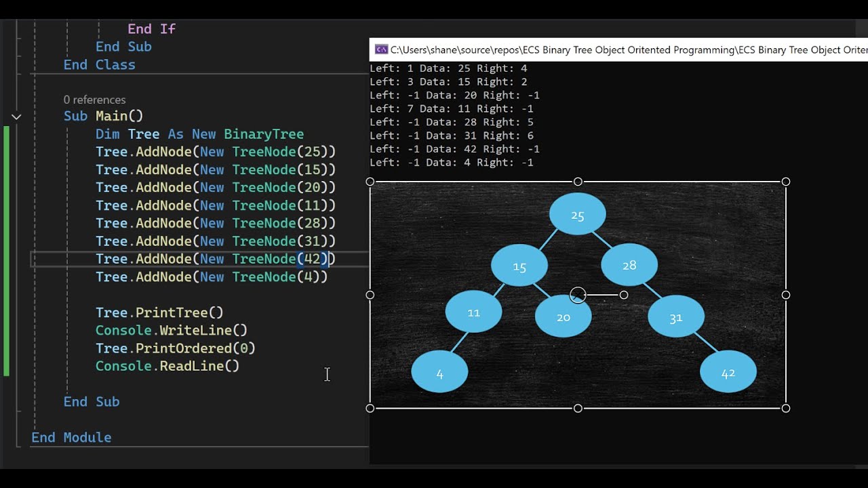Click the Tree.PrintOrdered(0) line
This screenshot has width=868, height=488.
[x=176, y=348]
